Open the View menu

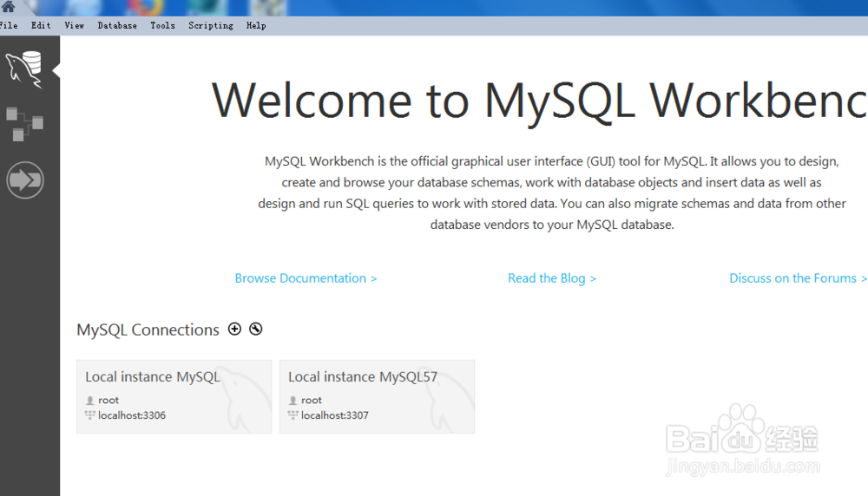click(x=74, y=25)
